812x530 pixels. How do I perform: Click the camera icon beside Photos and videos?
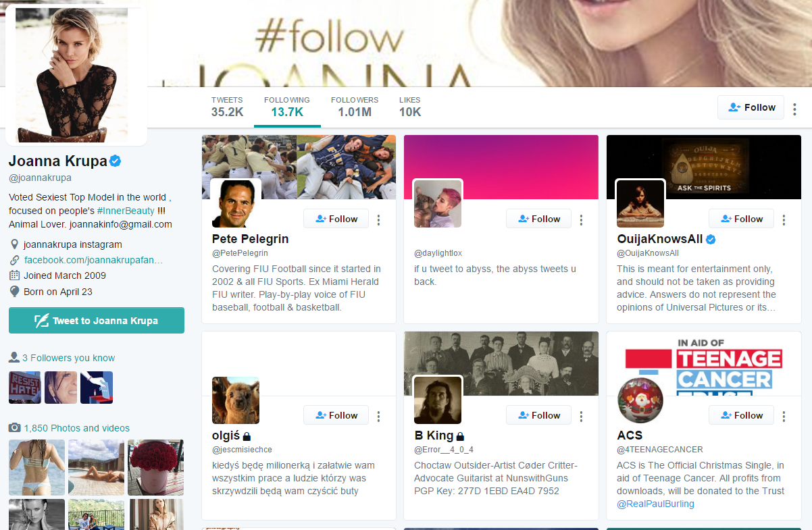pyautogui.click(x=14, y=428)
